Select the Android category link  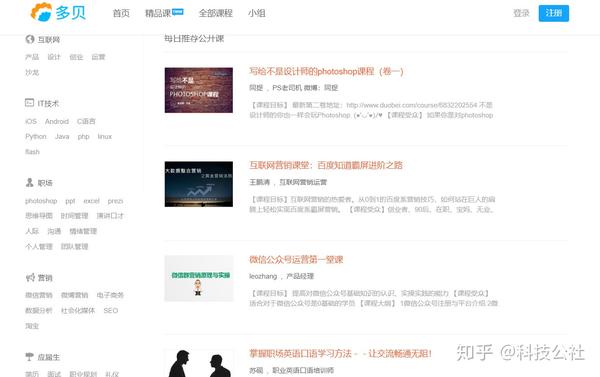click(x=57, y=121)
